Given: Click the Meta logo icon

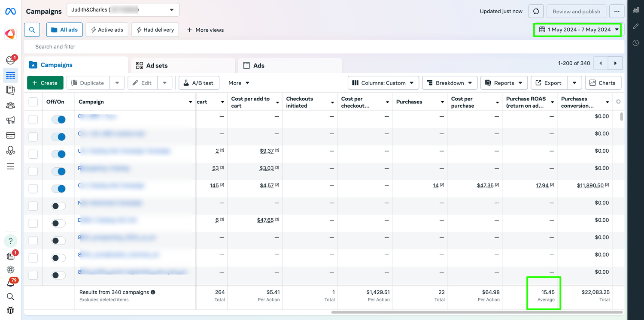Looking at the screenshot, I should coord(10,12).
